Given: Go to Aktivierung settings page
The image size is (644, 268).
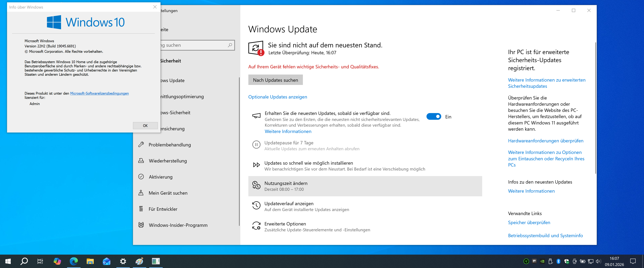Looking at the screenshot, I should point(160,177).
